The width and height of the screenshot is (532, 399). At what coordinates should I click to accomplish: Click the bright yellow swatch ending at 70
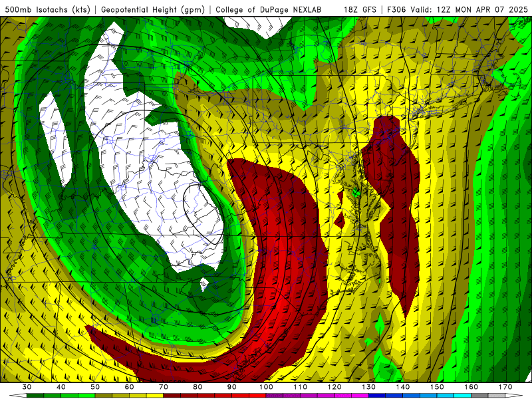pyautogui.click(x=155, y=396)
